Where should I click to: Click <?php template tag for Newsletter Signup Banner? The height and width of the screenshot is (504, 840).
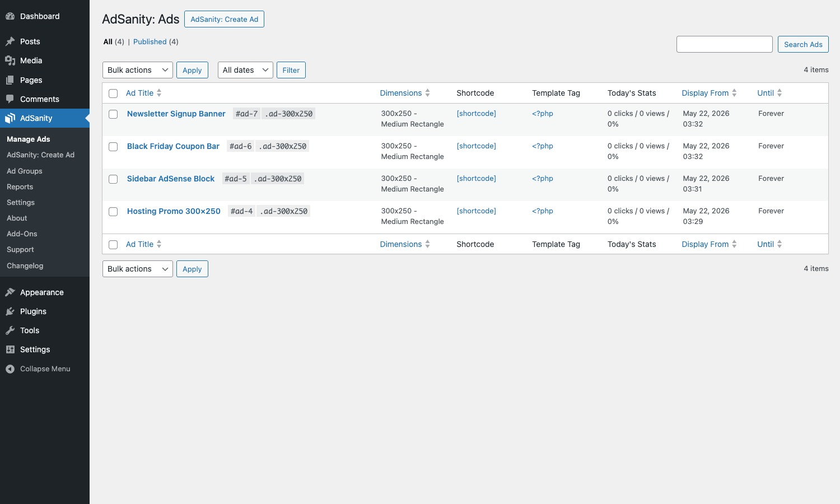543,113
